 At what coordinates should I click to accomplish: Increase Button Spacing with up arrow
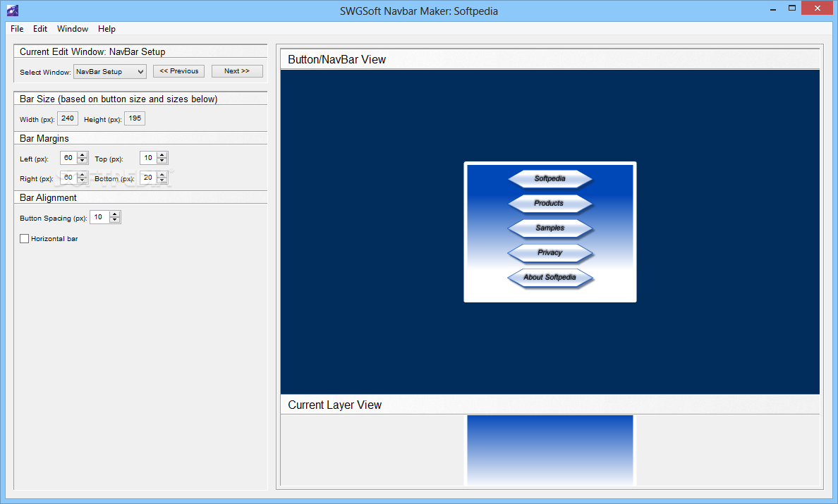114,214
